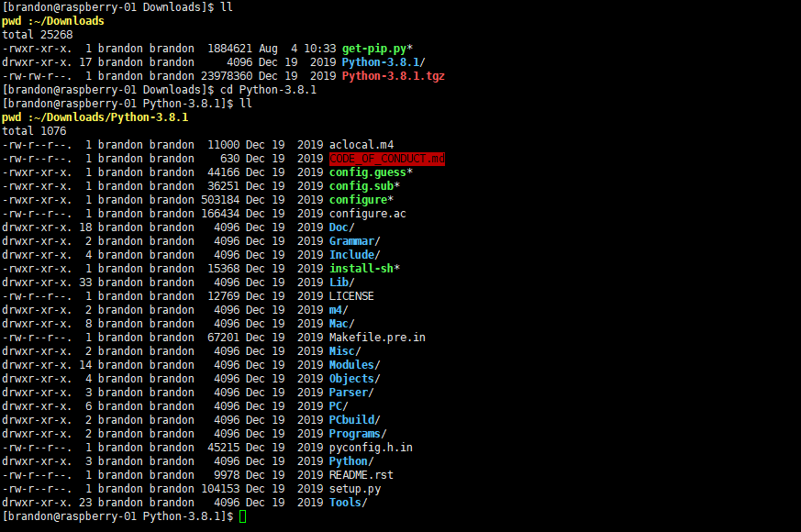Viewport: 801px width, 532px height.
Task: Select the size 9978 of README.rst
Action: click(227, 476)
